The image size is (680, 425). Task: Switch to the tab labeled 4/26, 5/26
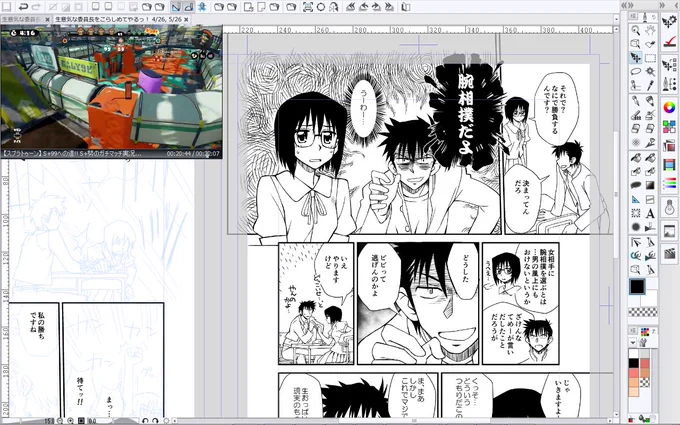pyautogui.click(x=119, y=20)
